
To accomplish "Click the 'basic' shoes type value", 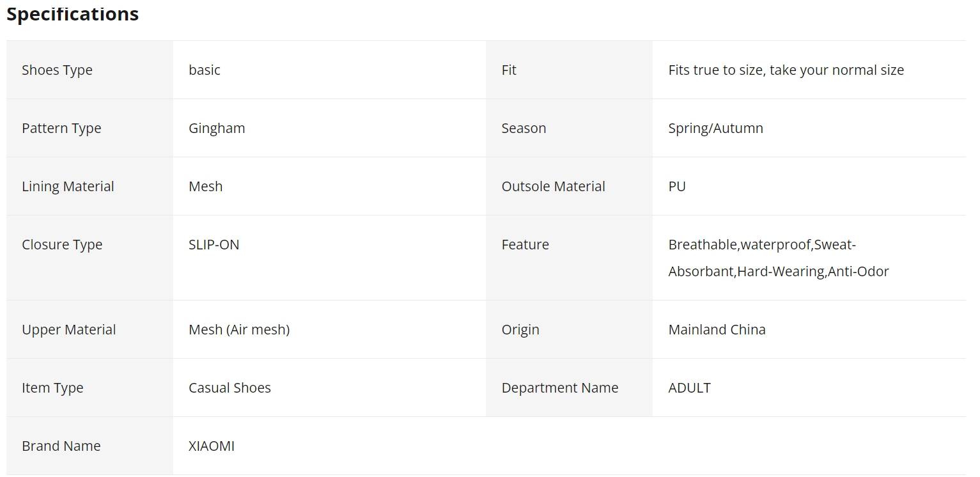I will 205,70.
